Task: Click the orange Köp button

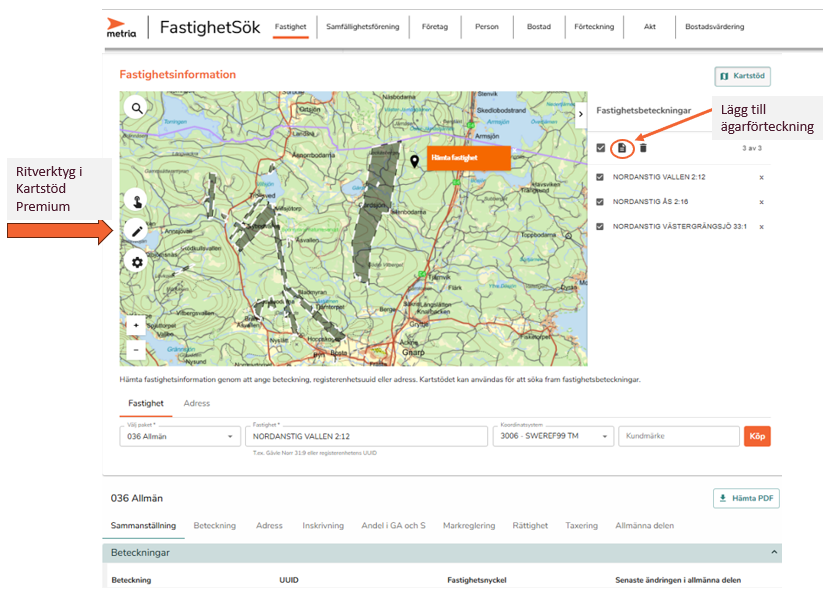Action: tap(757, 436)
